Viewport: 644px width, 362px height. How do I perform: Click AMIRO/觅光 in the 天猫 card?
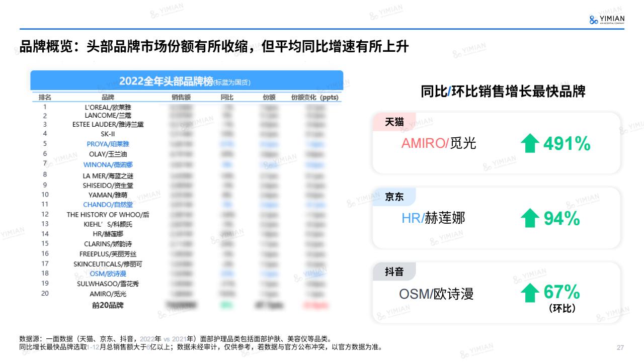click(x=439, y=143)
